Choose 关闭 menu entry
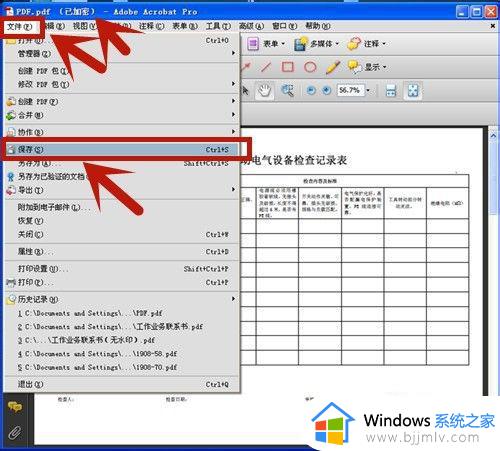The image size is (500, 451). pyautogui.click(x=121, y=235)
